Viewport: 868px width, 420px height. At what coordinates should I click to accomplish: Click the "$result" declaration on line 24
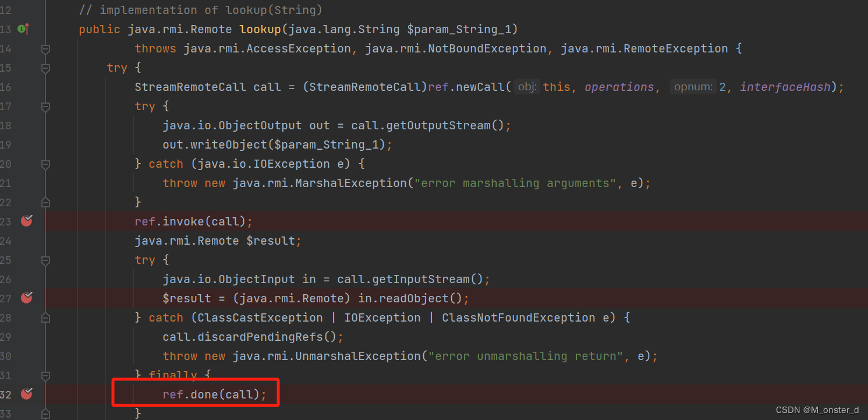pos(271,241)
